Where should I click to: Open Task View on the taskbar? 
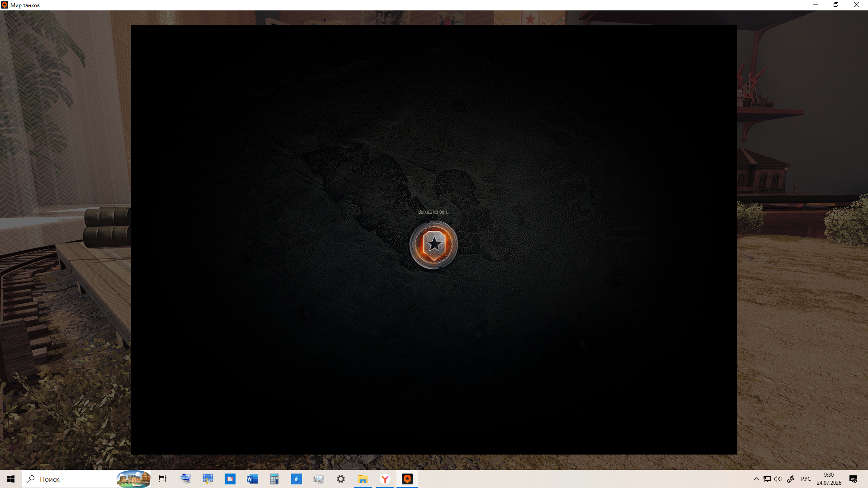click(163, 479)
